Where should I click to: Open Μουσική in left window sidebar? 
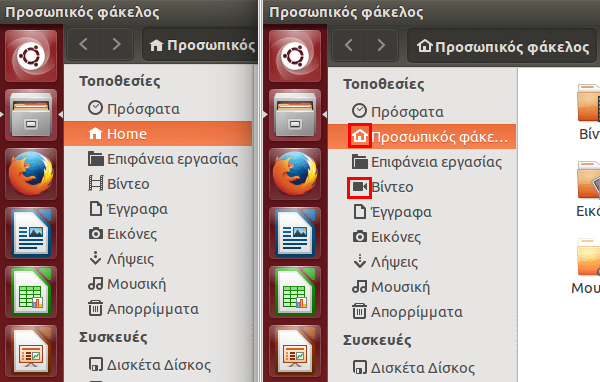click(x=158, y=284)
